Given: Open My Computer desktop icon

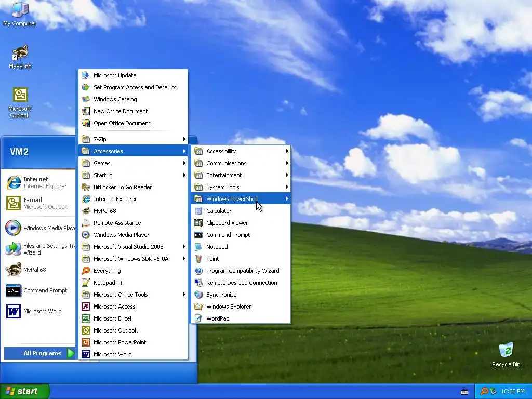Looking at the screenshot, I should pyautogui.click(x=20, y=14).
